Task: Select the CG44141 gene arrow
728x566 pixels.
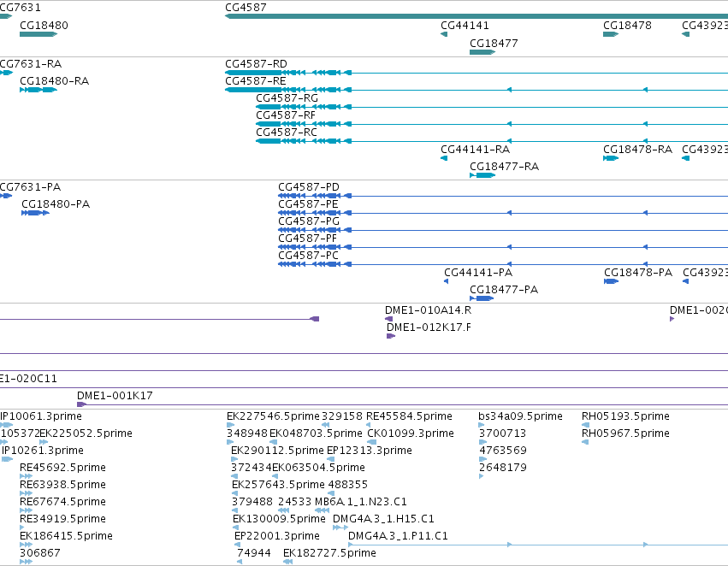Action: tap(444, 34)
